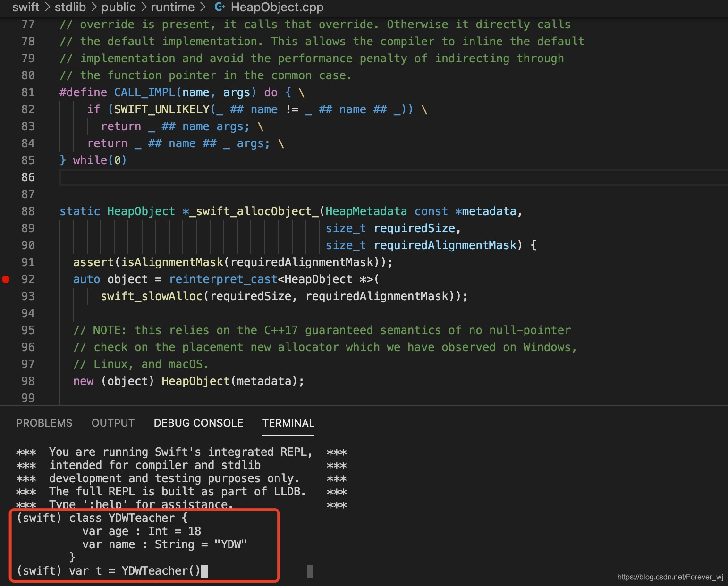
Task: Click 'SWIFT_UNLIKELY' on line 82
Action: pyautogui.click(x=162, y=109)
